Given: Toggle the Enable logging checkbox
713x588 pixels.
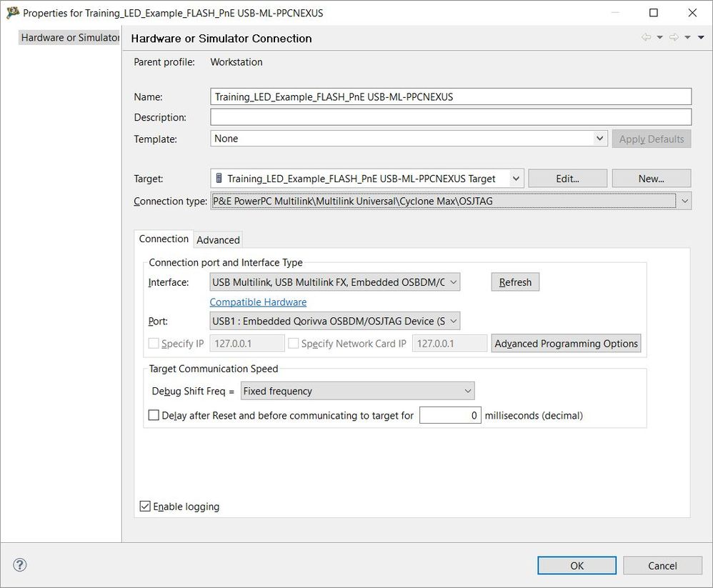Looking at the screenshot, I should point(146,507).
